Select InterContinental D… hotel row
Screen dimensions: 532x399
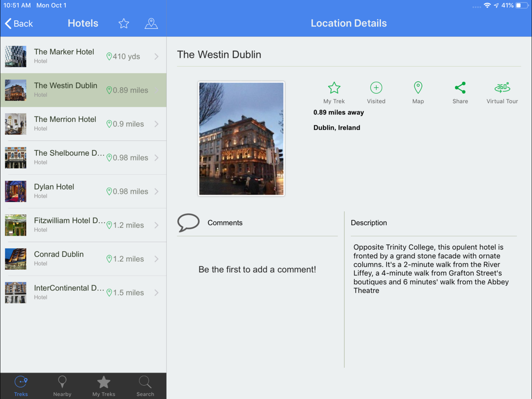(x=84, y=293)
